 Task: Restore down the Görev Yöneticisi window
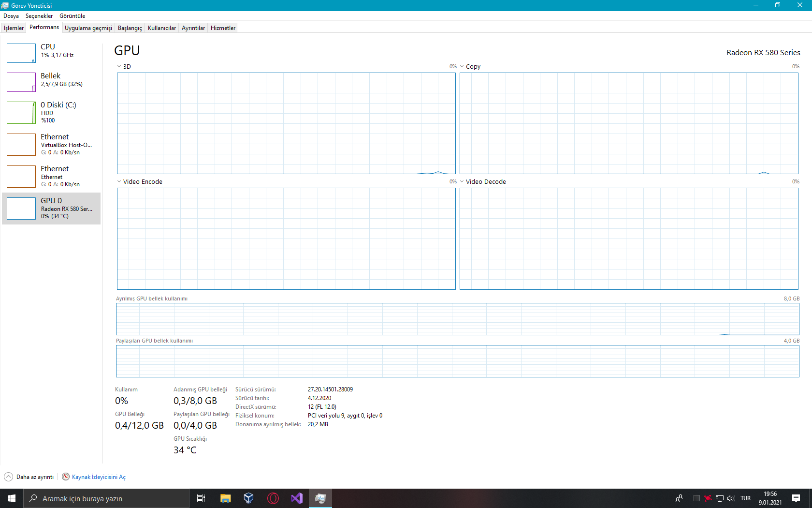[x=778, y=5]
